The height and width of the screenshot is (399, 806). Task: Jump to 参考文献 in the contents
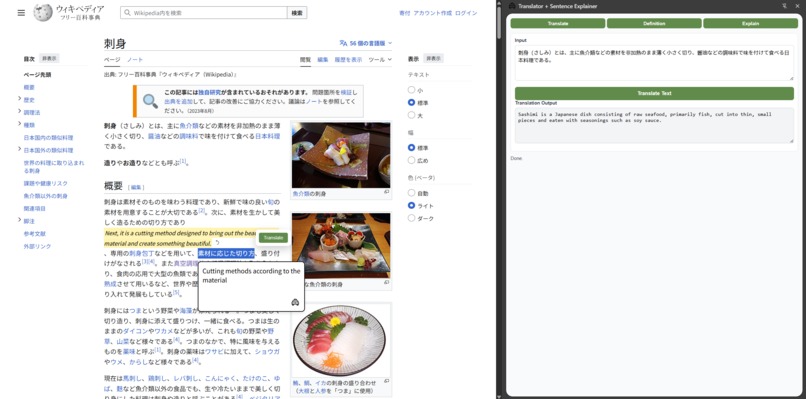[x=35, y=233]
